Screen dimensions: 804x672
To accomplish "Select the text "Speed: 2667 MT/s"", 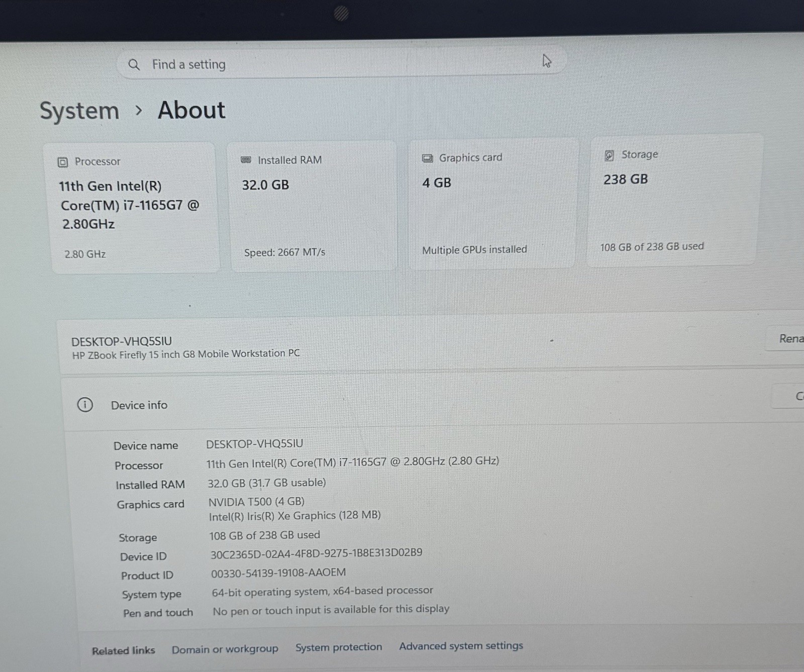I will 285,253.
